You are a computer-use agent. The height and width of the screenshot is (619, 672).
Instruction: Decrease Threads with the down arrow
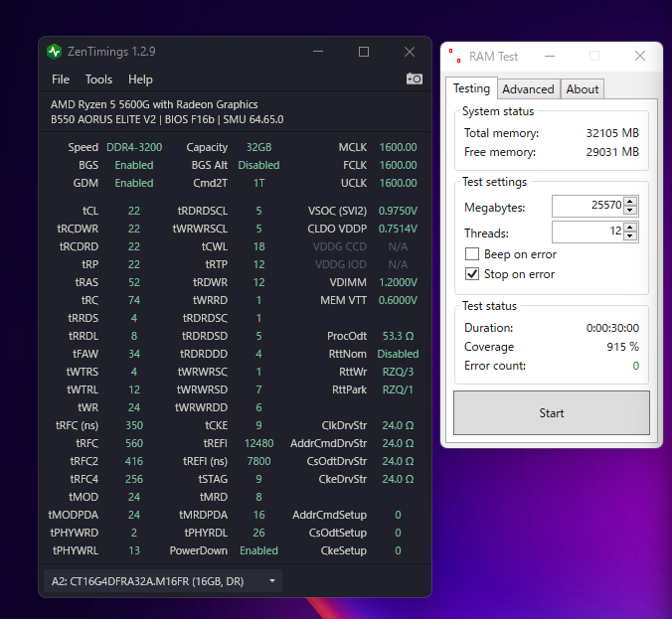click(630, 236)
